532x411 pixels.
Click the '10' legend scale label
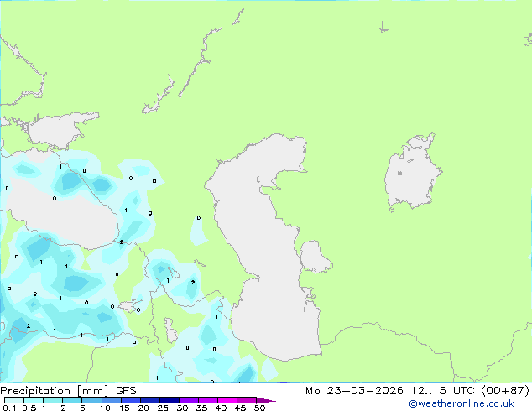105,408
